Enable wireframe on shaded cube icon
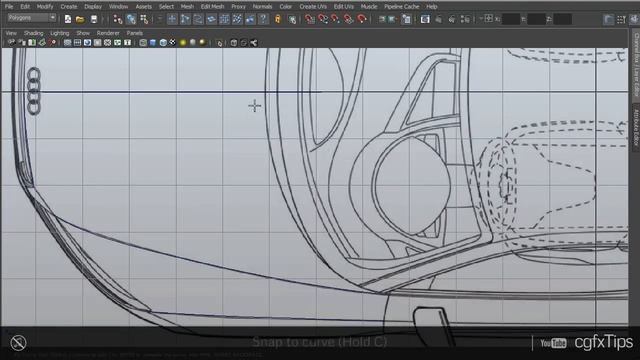Viewport: 640px width, 360px height. (x=163, y=42)
